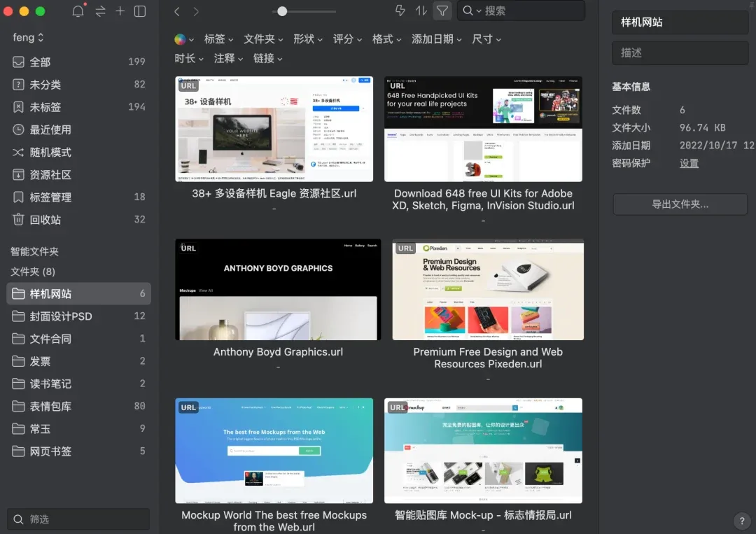Click the plus icon to add
Image resolution: width=756 pixels, height=534 pixels.
(x=120, y=10)
